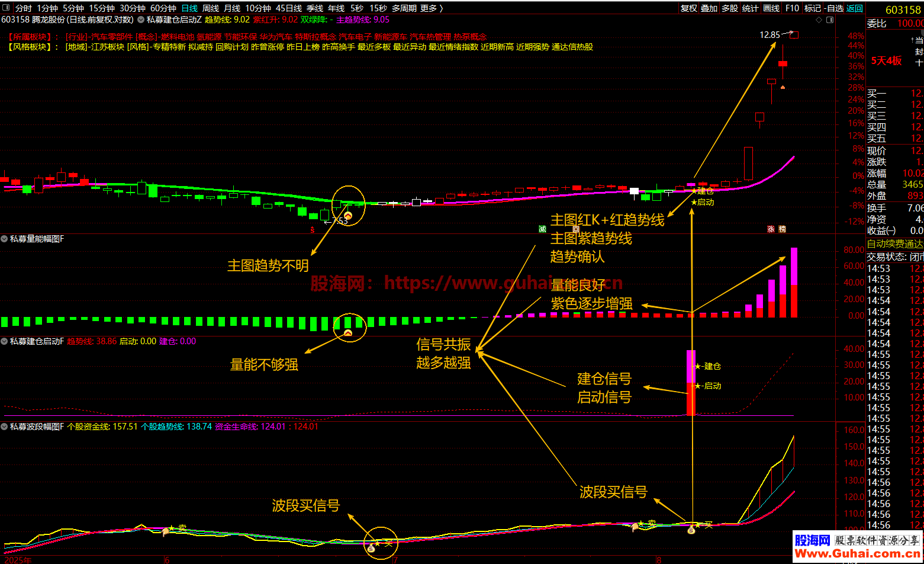Select 30分钟 period

coord(133,8)
